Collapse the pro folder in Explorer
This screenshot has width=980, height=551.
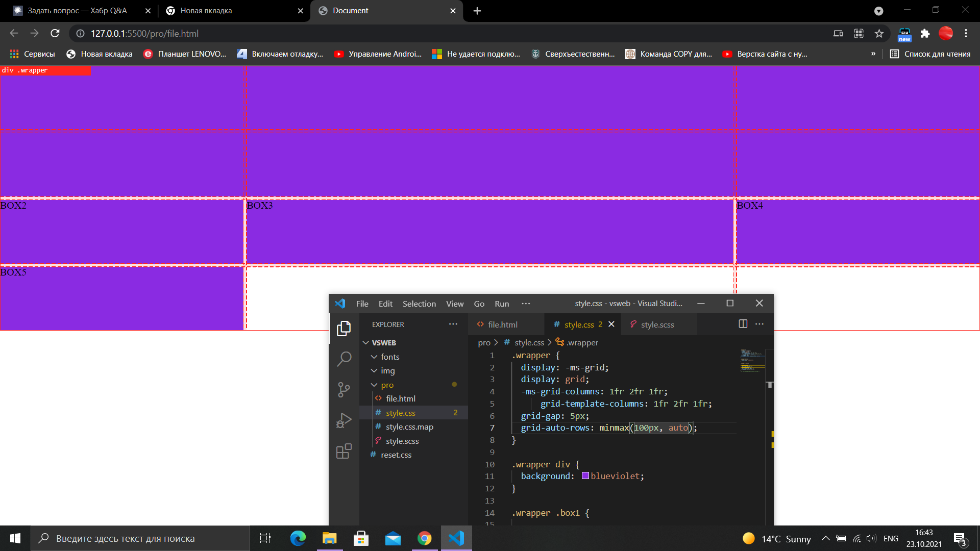tap(374, 385)
